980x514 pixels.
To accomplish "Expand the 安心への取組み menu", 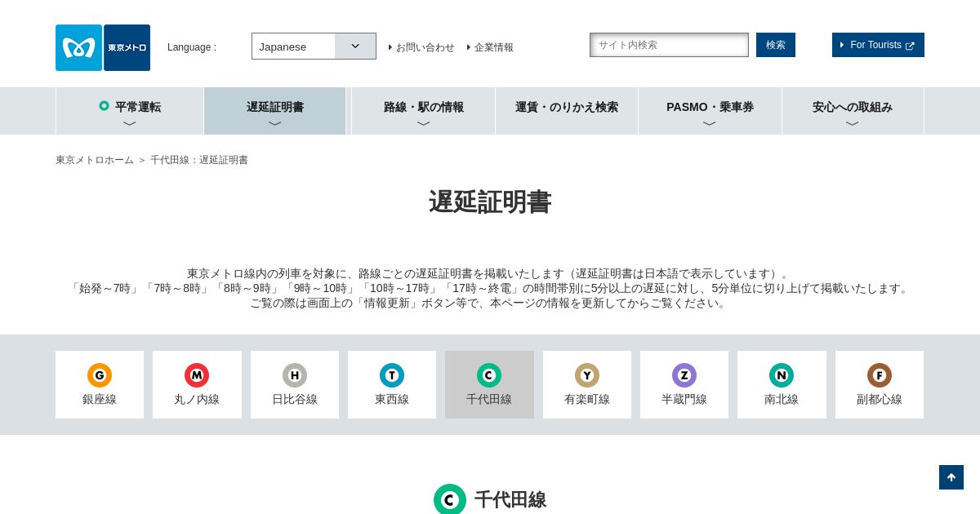I will click(853, 111).
